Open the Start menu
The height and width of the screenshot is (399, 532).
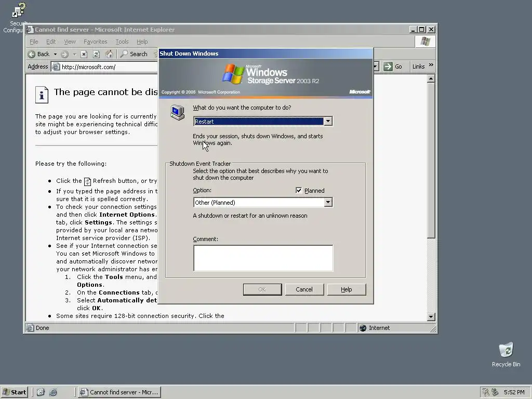point(14,392)
